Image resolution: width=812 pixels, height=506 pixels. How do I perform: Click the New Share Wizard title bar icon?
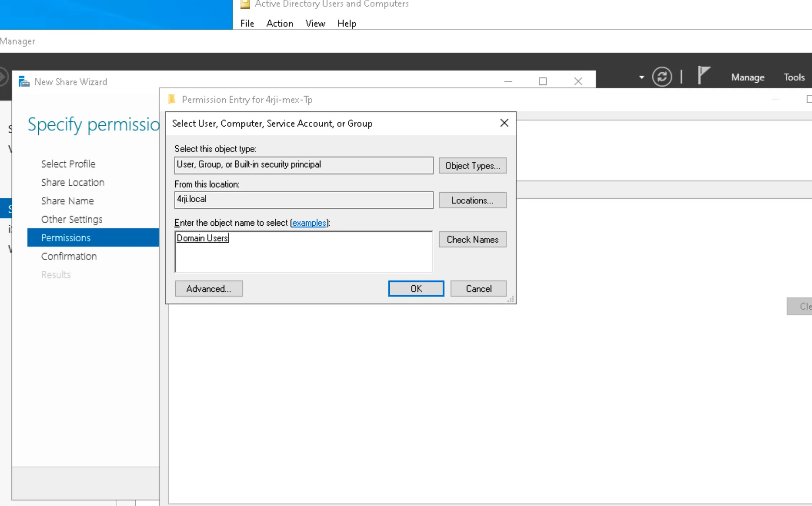click(23, 82)
